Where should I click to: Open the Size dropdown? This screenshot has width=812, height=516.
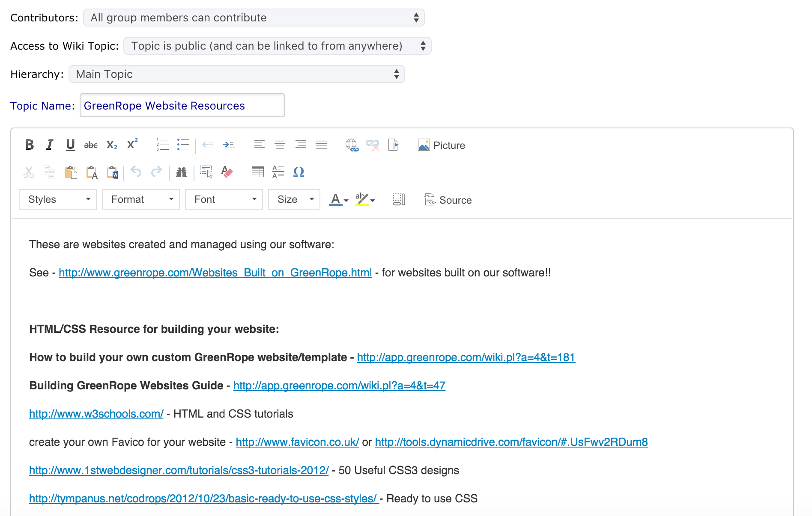294,199
